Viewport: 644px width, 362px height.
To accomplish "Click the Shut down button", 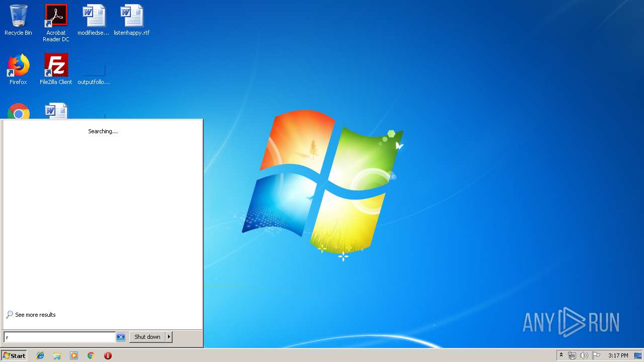I will pos(147,337).
